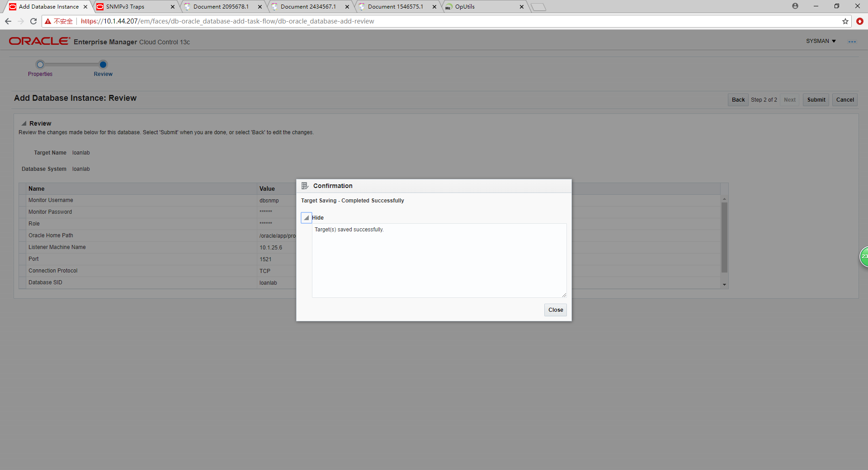Image resolution: width=868 pixels, height=470 pixels.
Task: Click the browser back arrow
Action: tap(8, 21)
